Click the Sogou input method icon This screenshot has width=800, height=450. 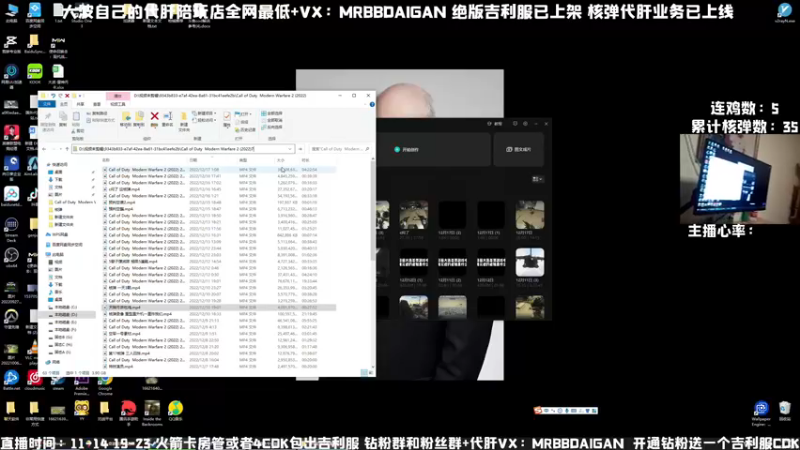pyautogui.click(x=538, y=410)
